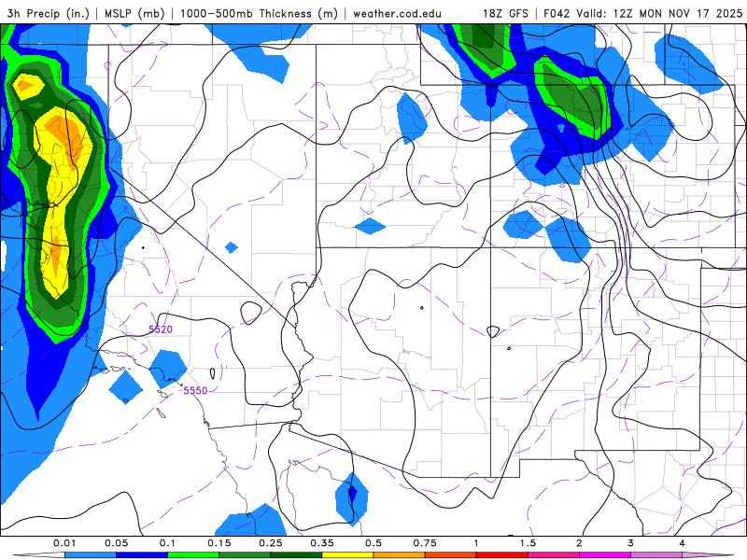Click the purple '5520' thickness contour label
Viewport: 747px width, 560px height.
pyautogui.click(x=161, y=329)
